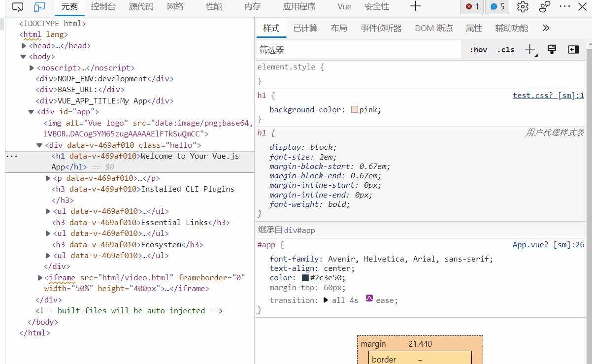The height and width of the screenshot is (364, 592).
Task: Collapse the body element node
Action: pyautogui.click(x=23, y=57)
